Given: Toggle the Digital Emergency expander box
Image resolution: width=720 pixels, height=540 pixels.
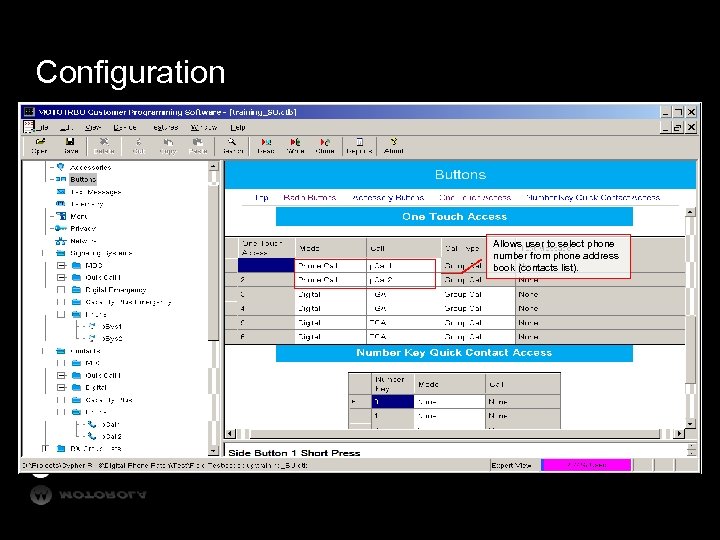Looking at the screenshot, I should 61,290.
